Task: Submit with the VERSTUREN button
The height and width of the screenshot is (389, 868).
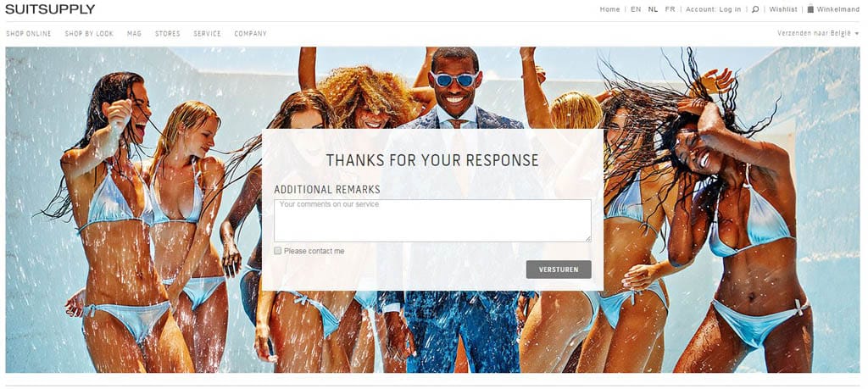Action: pos(559,270)
